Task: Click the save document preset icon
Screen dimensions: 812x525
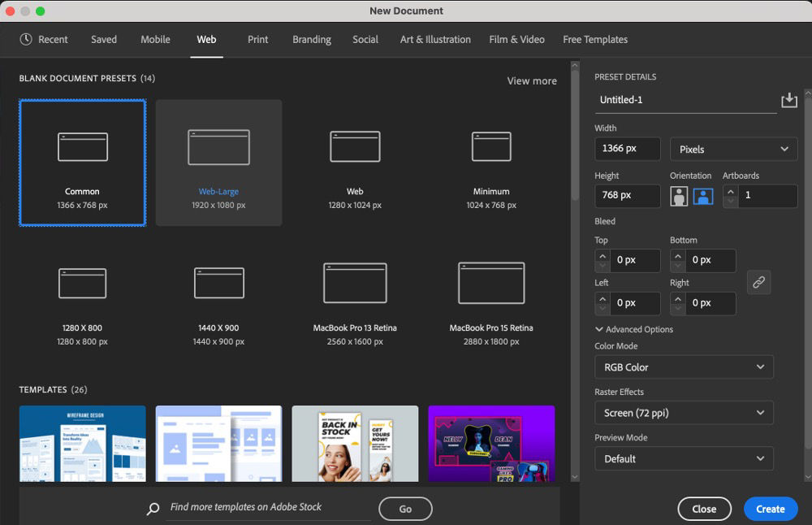Action: [788, 99]
